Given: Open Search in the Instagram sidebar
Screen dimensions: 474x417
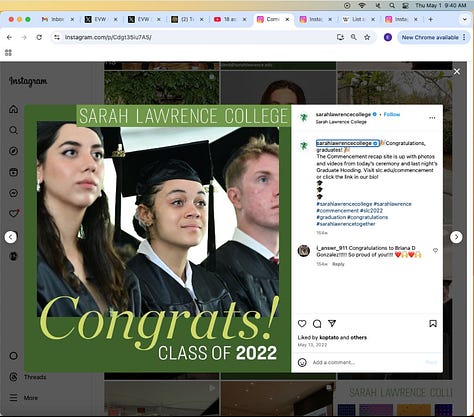Looking at the screenshot, I should 14,130.
